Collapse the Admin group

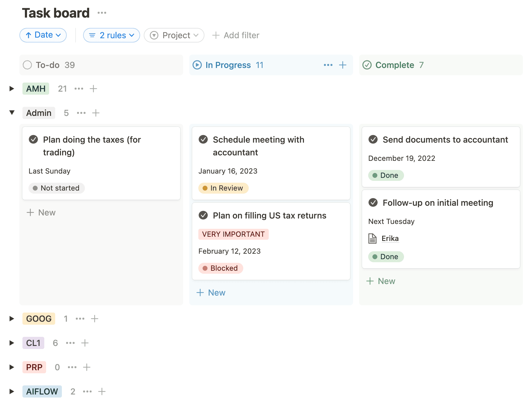[12, 113]
